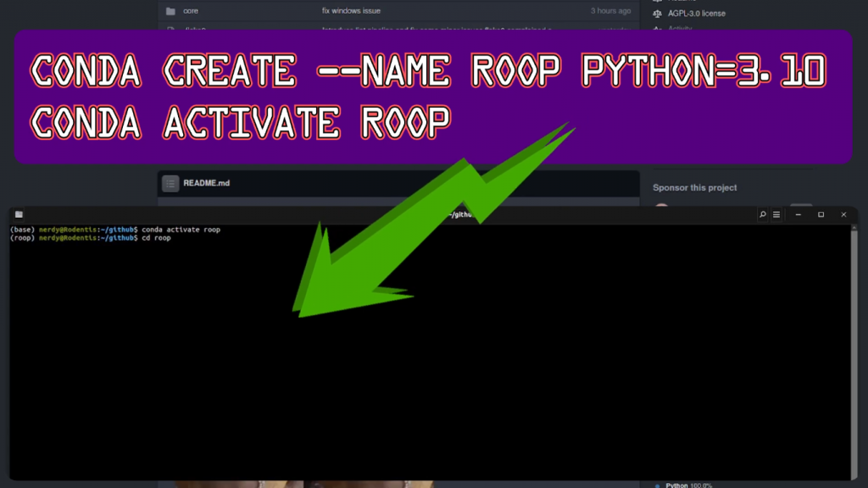The height and width of the screenshot is (488, 868).
Task: Open the README.md file header
Action: (x=207, y=183)
